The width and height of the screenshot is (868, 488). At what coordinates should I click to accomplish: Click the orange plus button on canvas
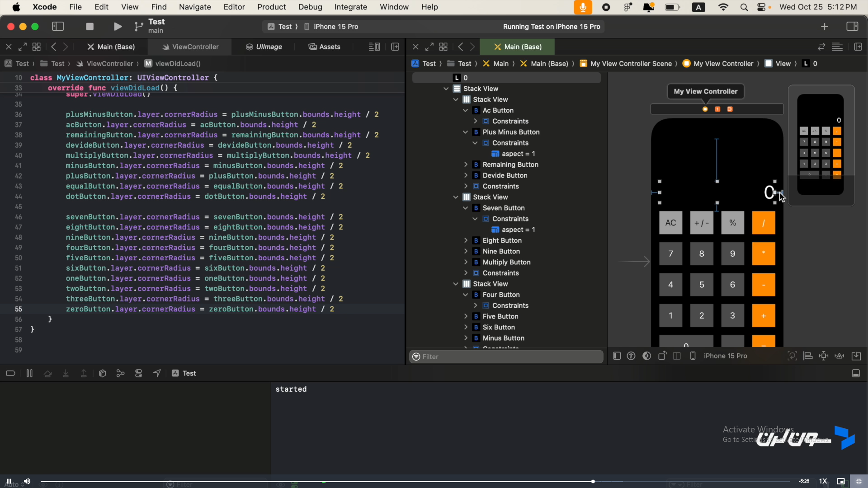click(764, 316)
